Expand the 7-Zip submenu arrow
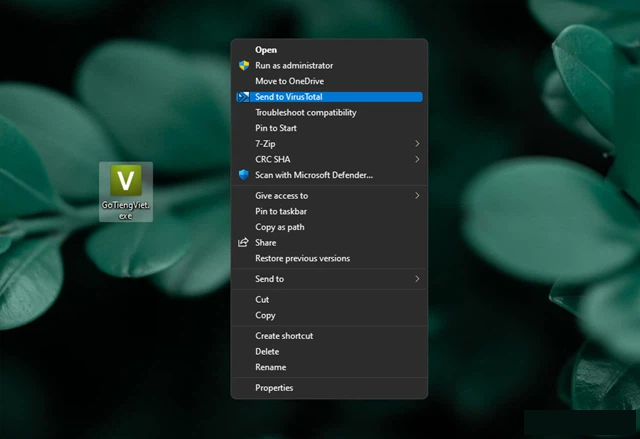The width and height of the screenshot is (640, 439). [417, 144]
